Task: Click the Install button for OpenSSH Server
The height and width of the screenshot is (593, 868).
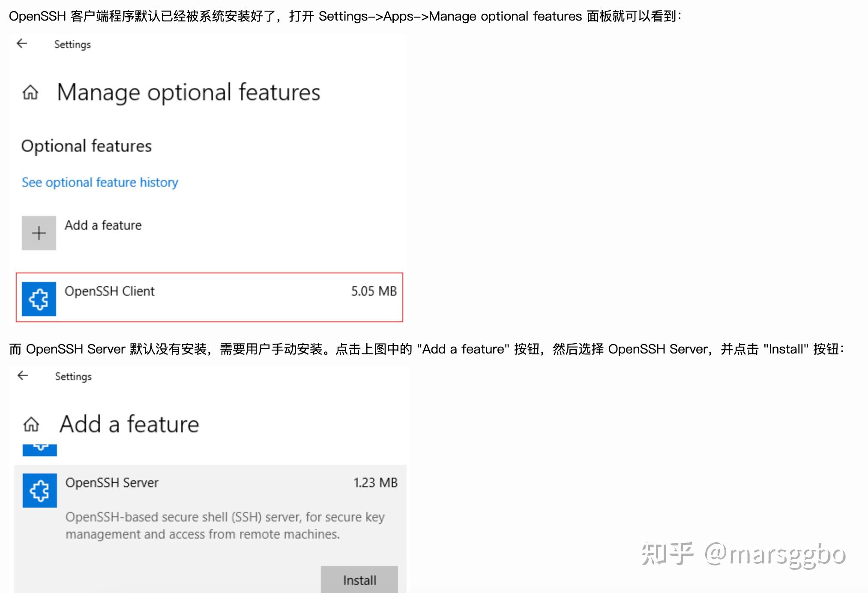Action: tap(359, 580)
